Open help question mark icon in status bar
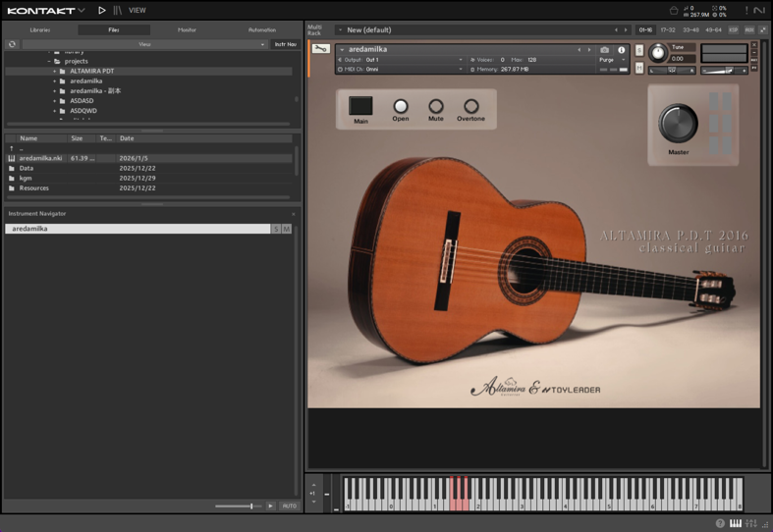This screenshot has width=773, height=532. [x=720, y=523]
